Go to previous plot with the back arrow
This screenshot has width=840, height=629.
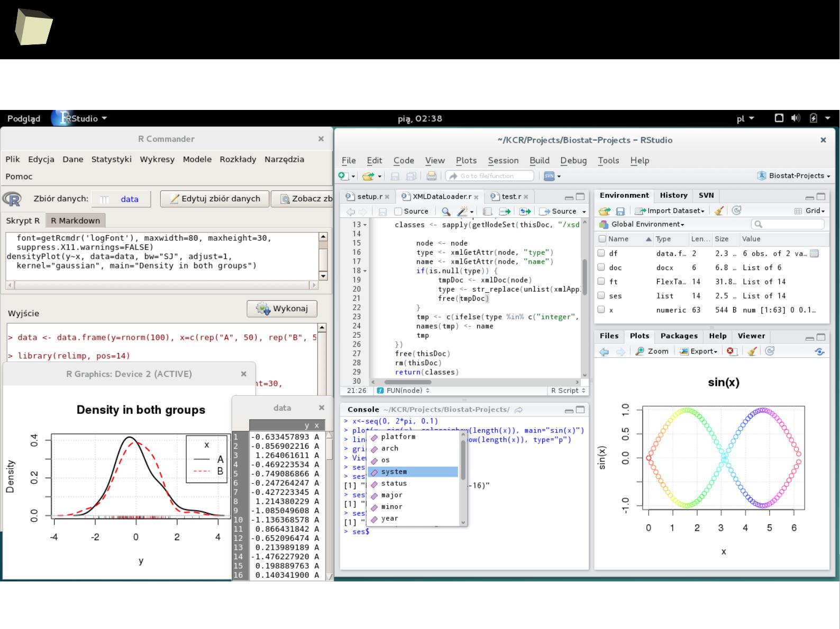coord(604,351)
